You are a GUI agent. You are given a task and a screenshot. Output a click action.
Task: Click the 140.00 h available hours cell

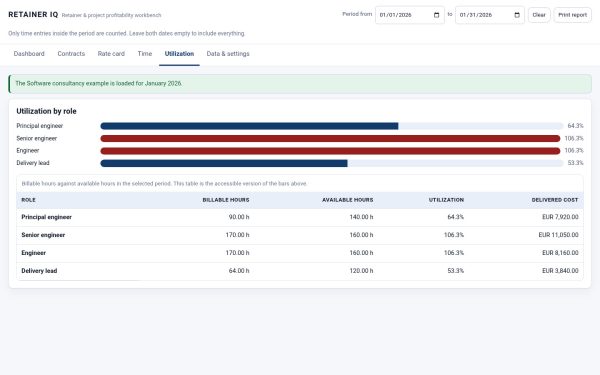(361, 217)
